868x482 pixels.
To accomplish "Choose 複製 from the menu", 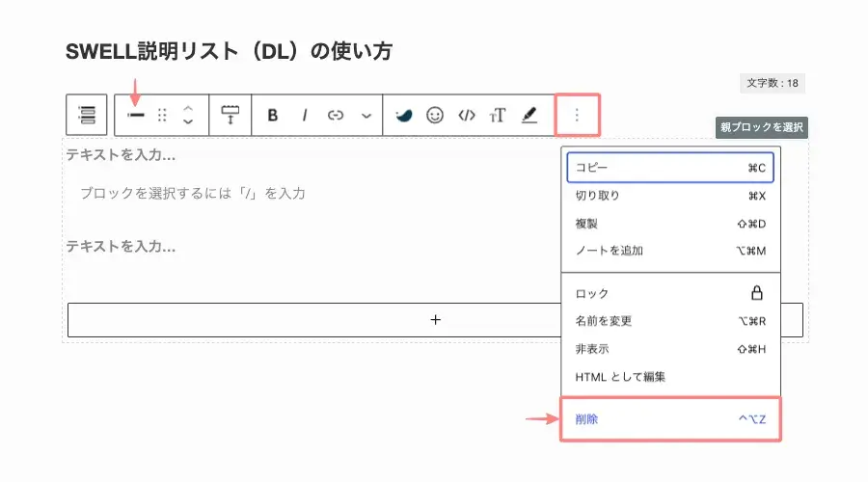I will click(670, 224).
